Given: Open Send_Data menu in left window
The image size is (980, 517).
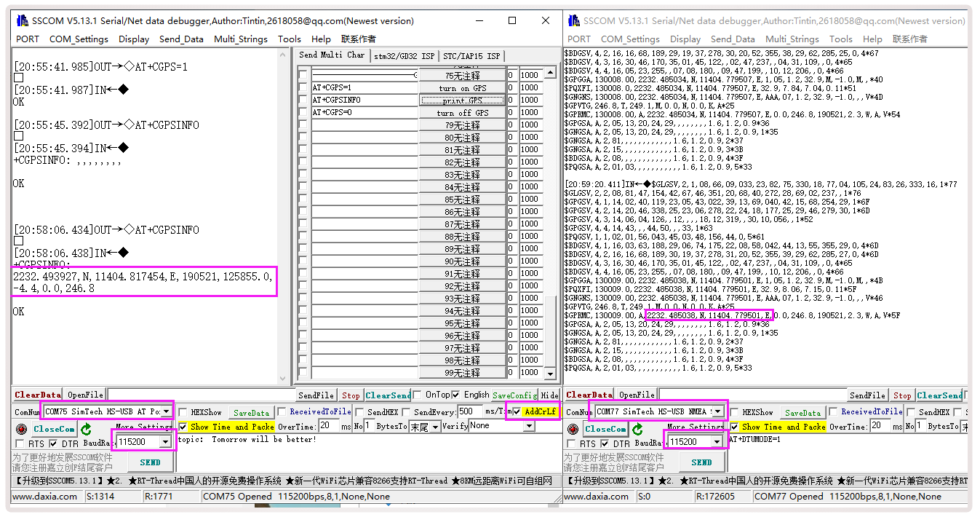Looking at the screenshot, I should point(181,39).
